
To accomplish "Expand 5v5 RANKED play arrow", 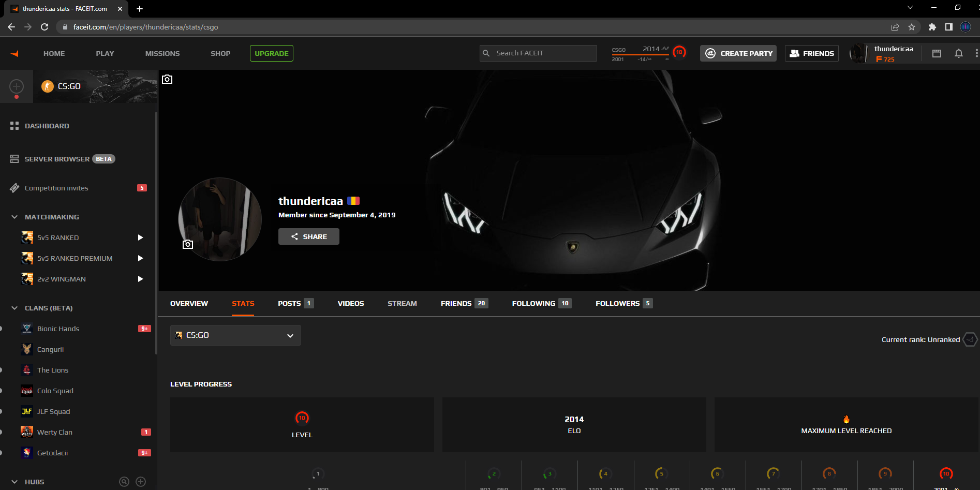I will coord(140,237).
